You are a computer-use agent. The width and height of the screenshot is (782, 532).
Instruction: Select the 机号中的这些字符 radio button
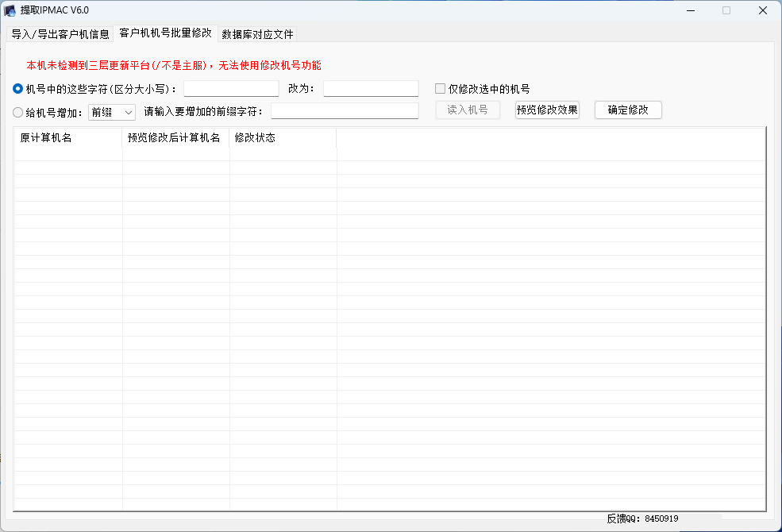click(x=18, y=89)
